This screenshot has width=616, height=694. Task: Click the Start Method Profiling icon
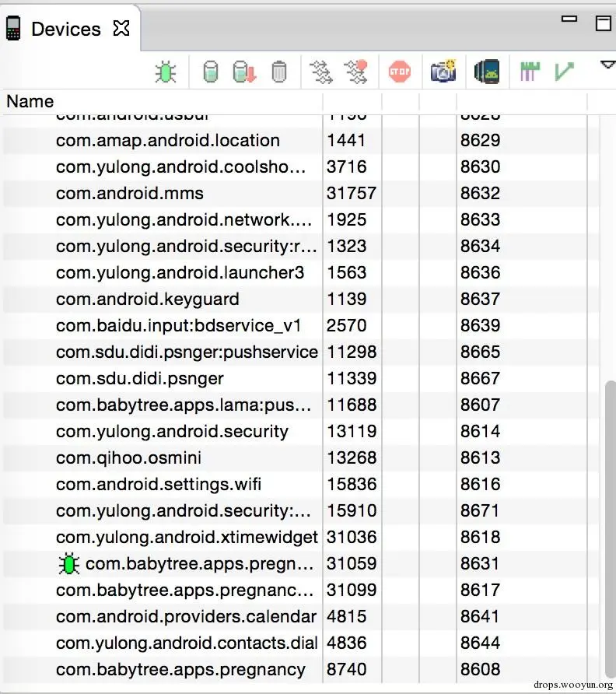356,72
